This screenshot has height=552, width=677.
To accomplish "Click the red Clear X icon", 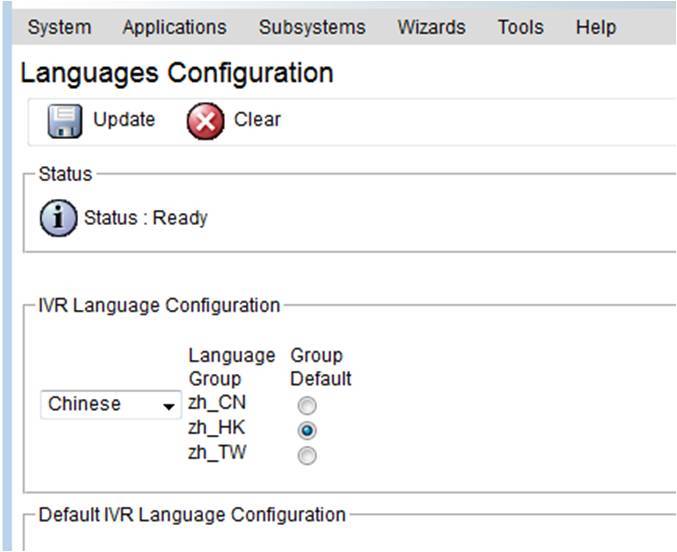I will (206, 121).
